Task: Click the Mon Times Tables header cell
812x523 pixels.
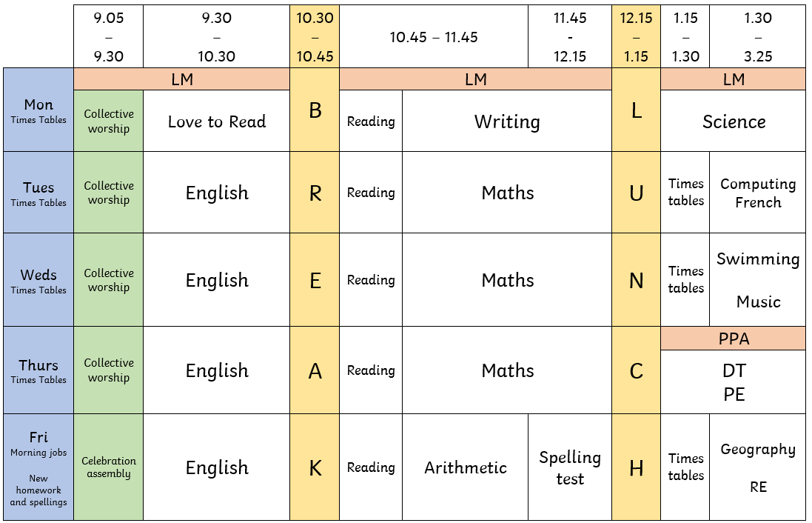Action: point(38,110)
